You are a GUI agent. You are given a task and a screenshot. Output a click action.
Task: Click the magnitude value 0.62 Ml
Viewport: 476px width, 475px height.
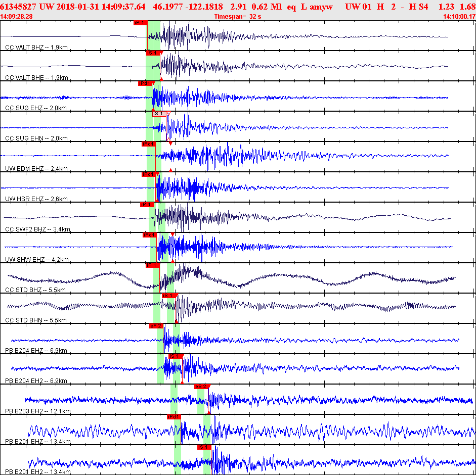point(267,7)
